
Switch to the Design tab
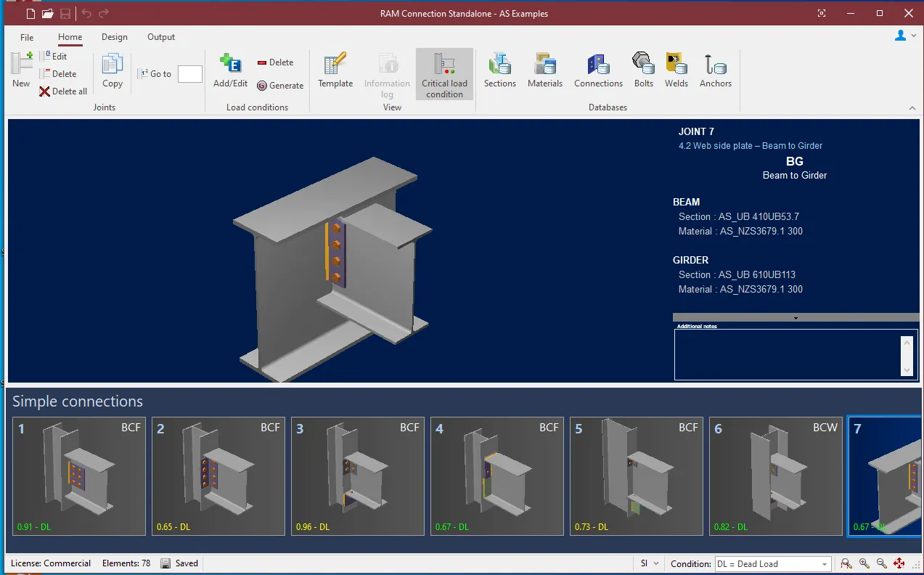(115, 37)
